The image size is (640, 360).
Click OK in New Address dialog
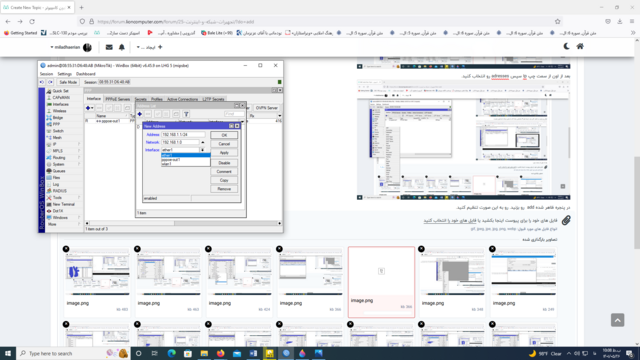click(224, 135)
